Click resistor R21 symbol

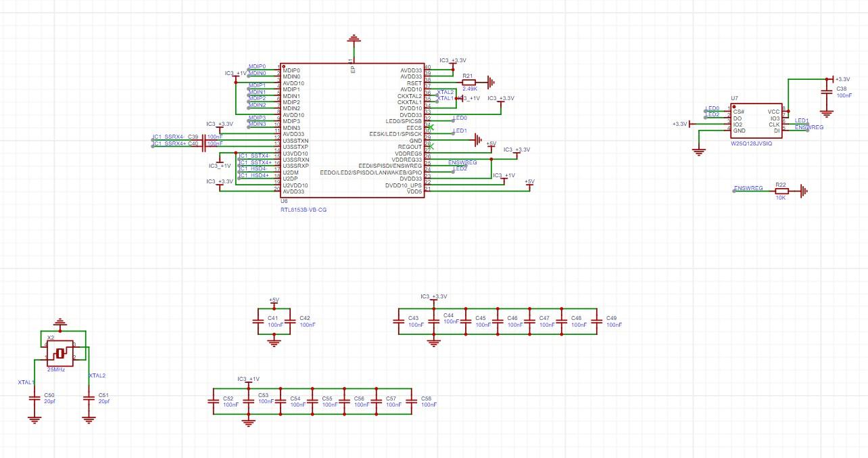click(469, 82)
